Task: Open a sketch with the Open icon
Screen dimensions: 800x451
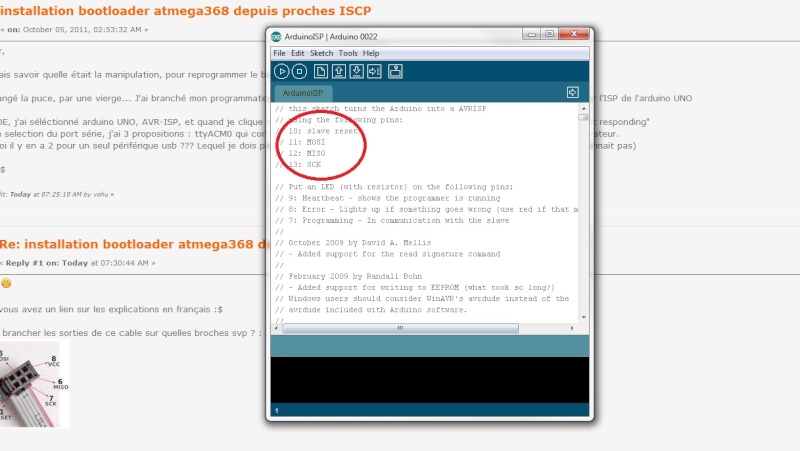Action: 339,71
